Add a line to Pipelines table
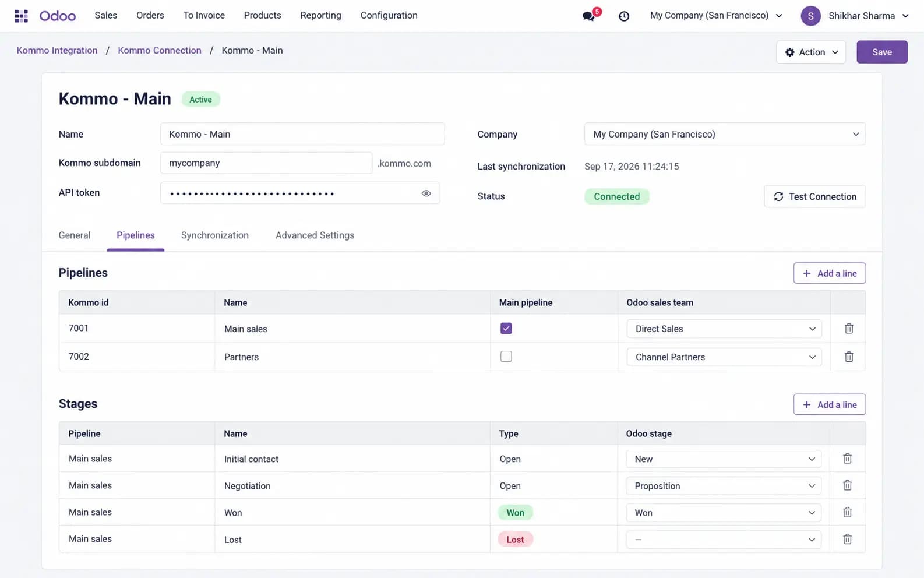This screenshot has height=578, width=924. tap(829, 273)
